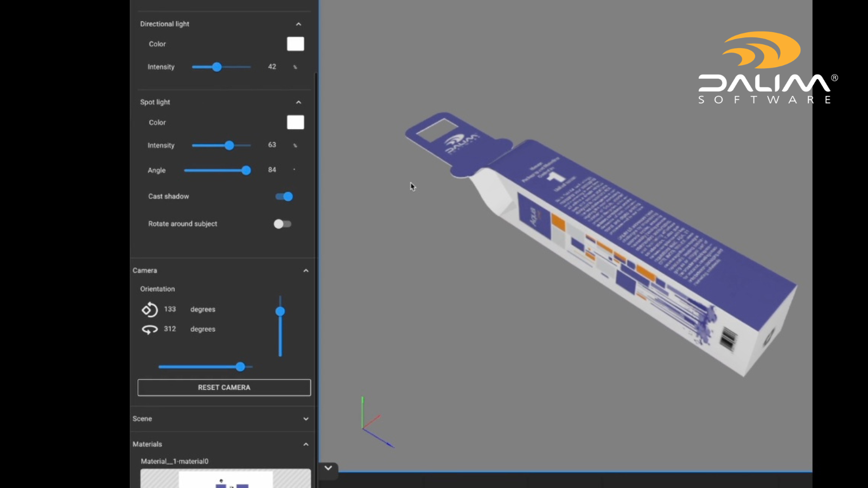Open Spot light color swatch
Screen dimensions: 868x488
(x=296, y=123)
